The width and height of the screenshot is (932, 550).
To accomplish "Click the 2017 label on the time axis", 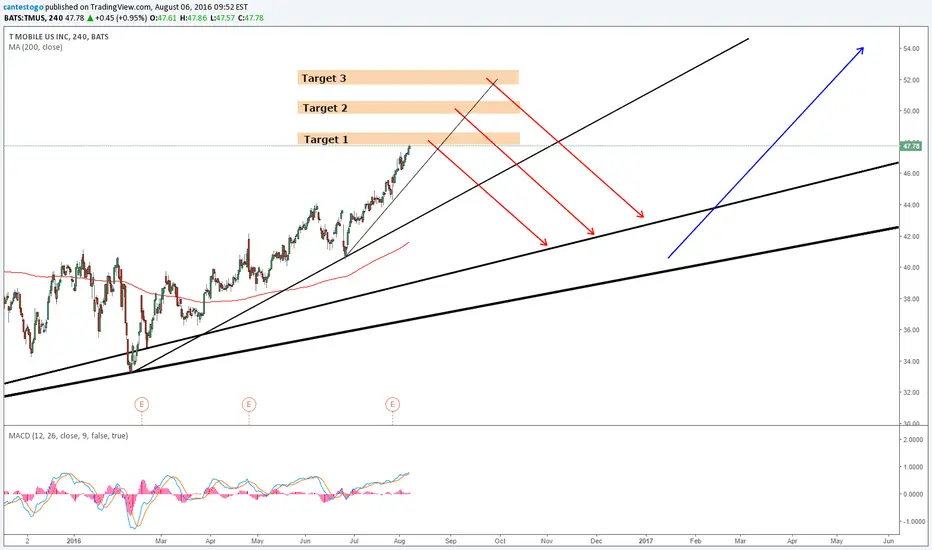I will [x=646, y=541].
